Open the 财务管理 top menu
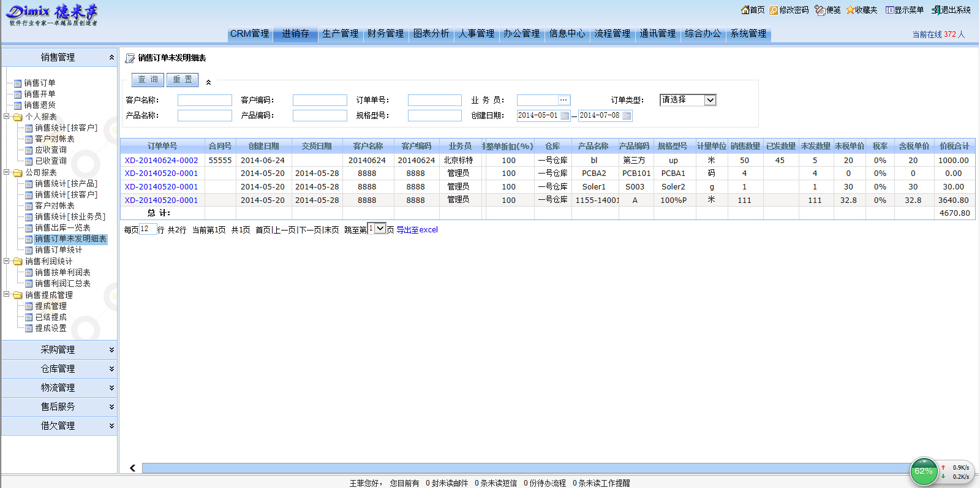The width and height of the screenshot is (980, 488). coord(386,34)
